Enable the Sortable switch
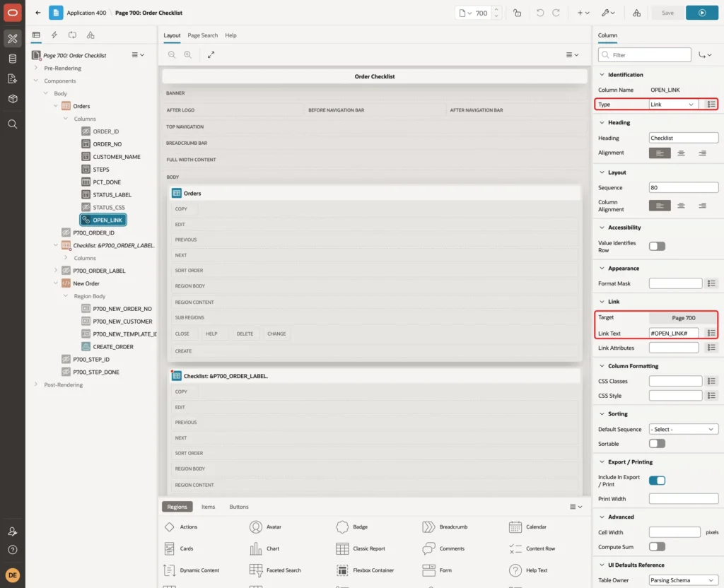724x588 pixels. click(657, 444)
